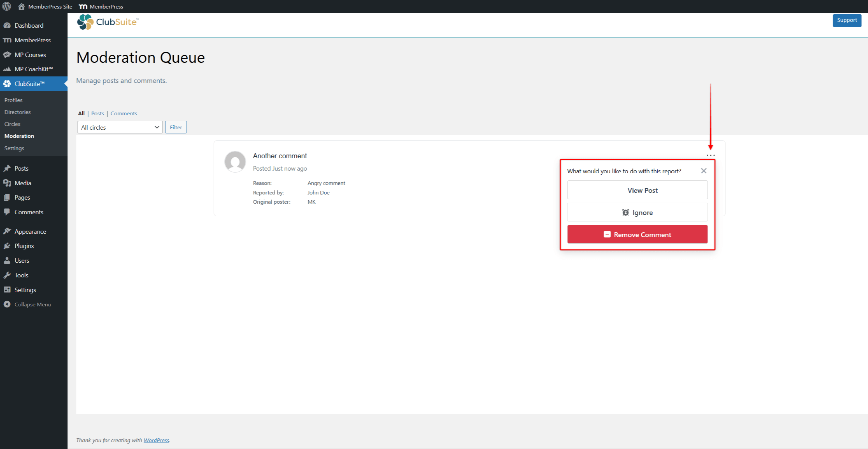The image size is (868, 449).
Task: Close the report action popup
Action: coord(703,171)
